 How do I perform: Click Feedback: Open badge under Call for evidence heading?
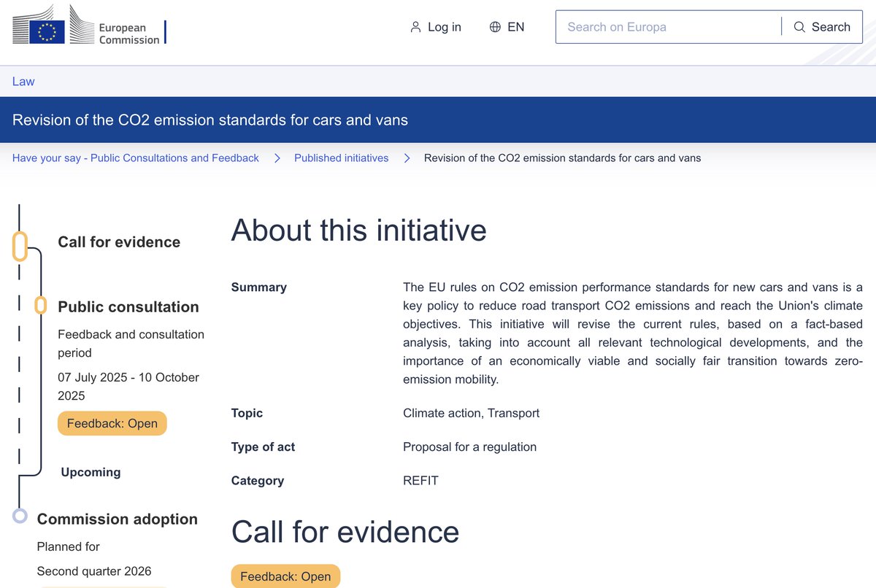click(285, 576)
